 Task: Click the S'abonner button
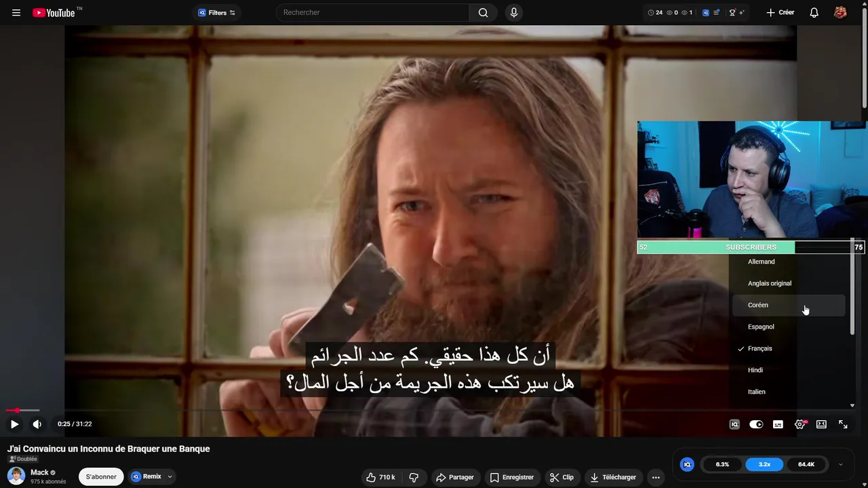click(x=101, y=476)
